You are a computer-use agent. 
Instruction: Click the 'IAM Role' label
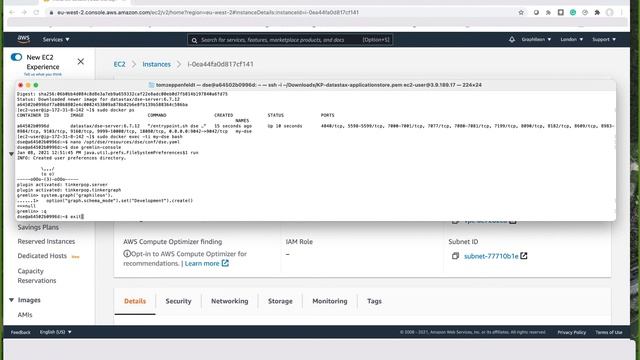point(299,242)
